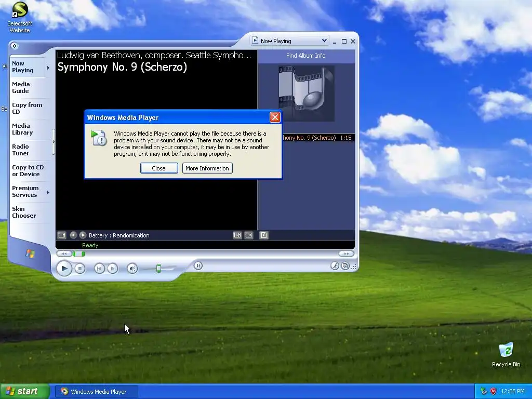Click the network tray icon
The height and width of the screenshot is (399, 532).
point(484,391)
